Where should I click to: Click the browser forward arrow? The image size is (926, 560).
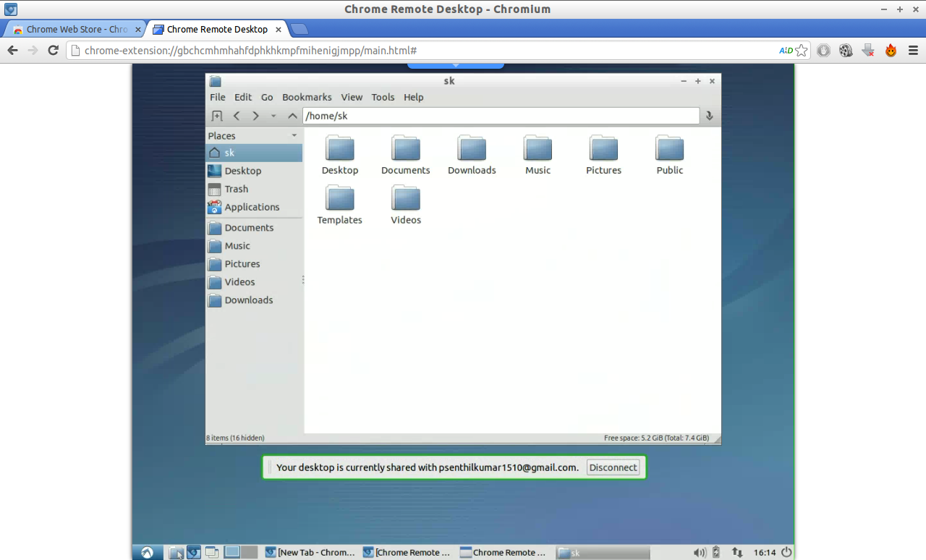click(33, 50)
